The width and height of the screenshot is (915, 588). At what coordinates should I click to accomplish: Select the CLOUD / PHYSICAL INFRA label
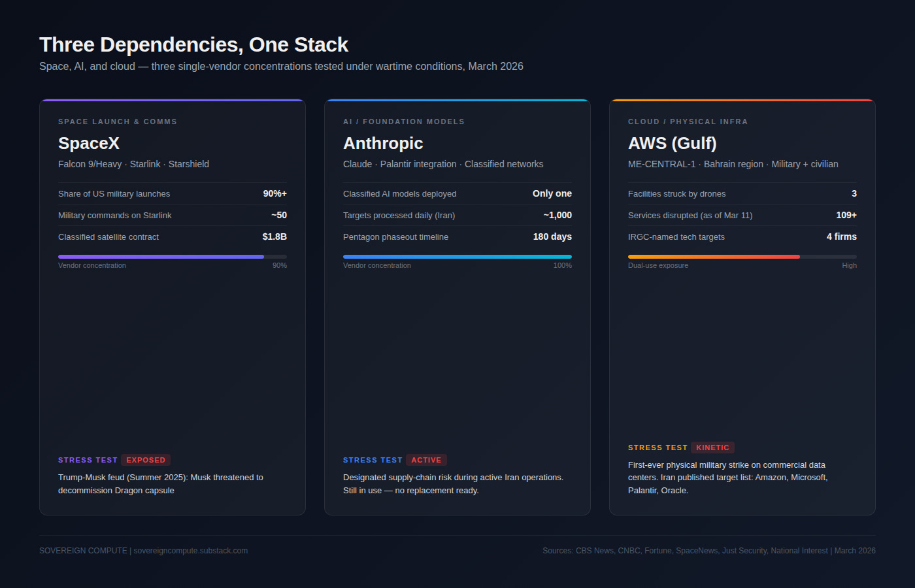click(688, 122)
